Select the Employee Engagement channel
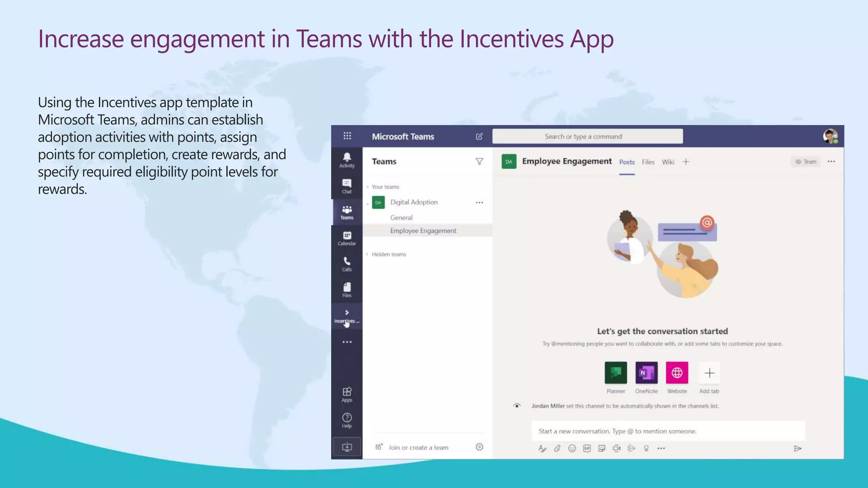868x488 pixels. point(427,230)
